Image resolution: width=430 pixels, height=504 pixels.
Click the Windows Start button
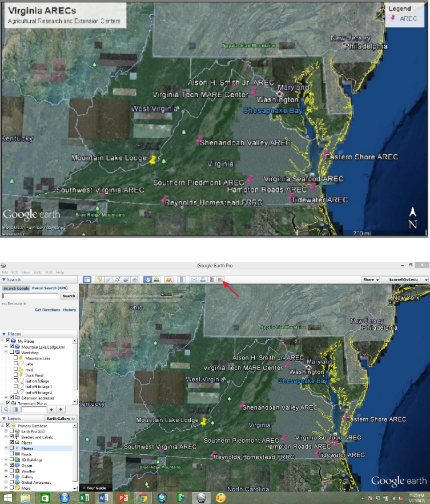(x=7, y=498)
